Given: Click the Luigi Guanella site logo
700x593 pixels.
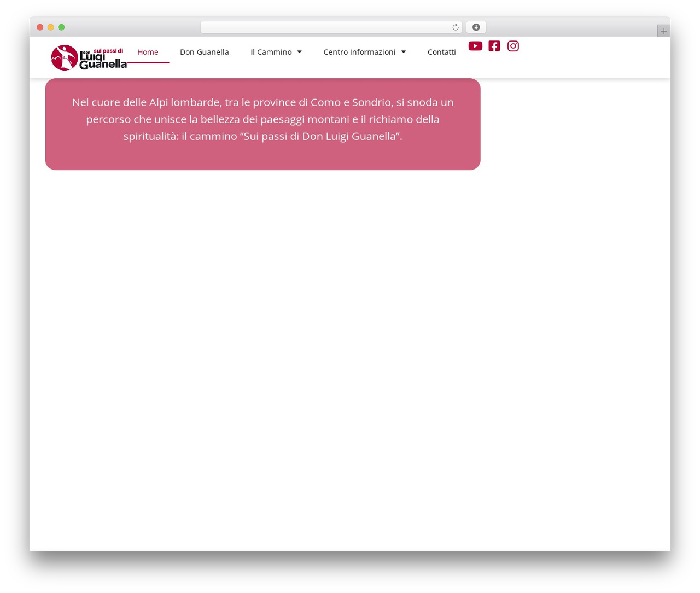Looking at the screenshot, I should tap(89, 58).
